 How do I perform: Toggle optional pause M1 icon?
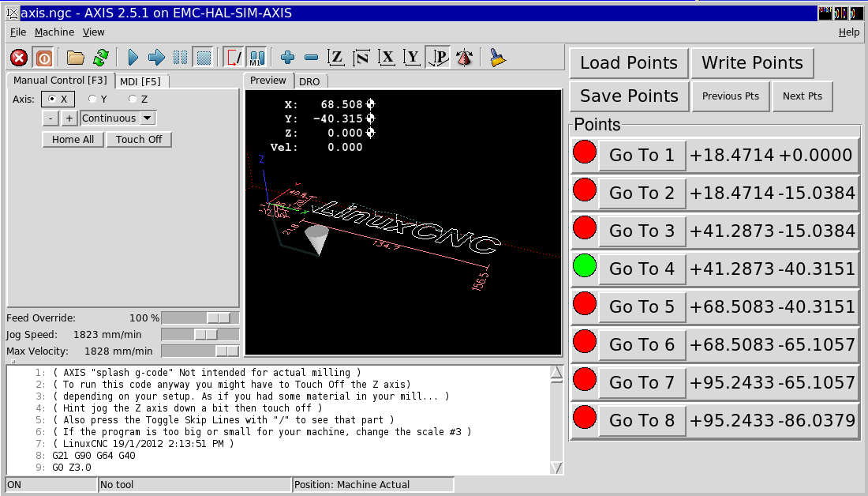click(256, 58)
